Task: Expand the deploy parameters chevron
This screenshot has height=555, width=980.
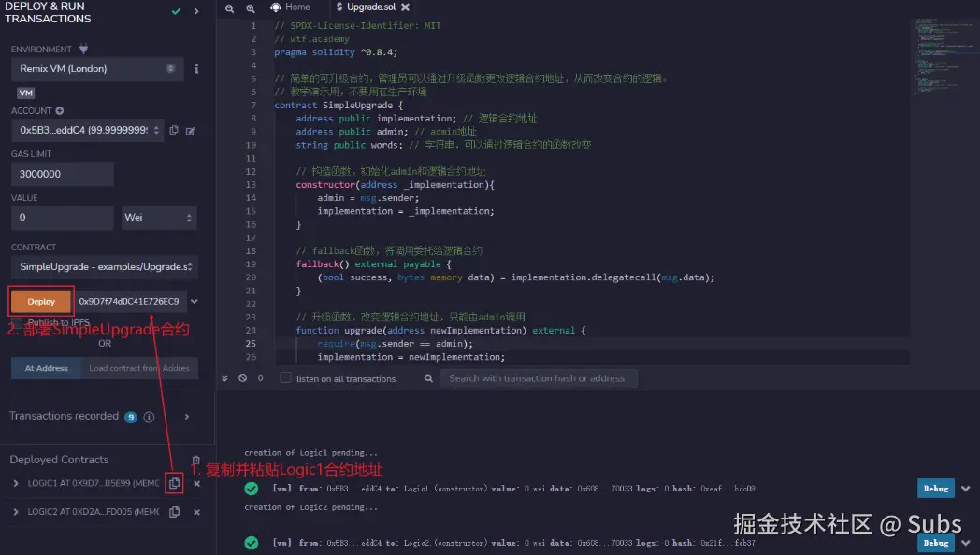Action: click(x=195, y=301)
